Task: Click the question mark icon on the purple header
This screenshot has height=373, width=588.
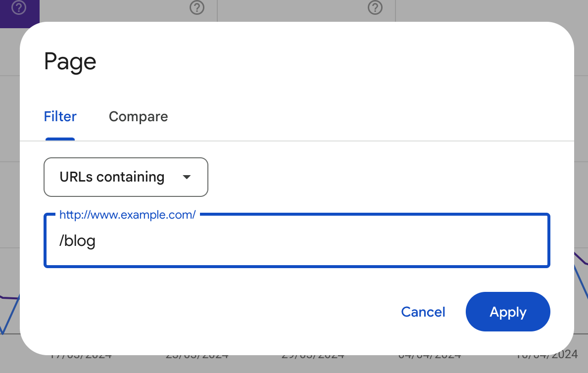Action: click(18, 8)
